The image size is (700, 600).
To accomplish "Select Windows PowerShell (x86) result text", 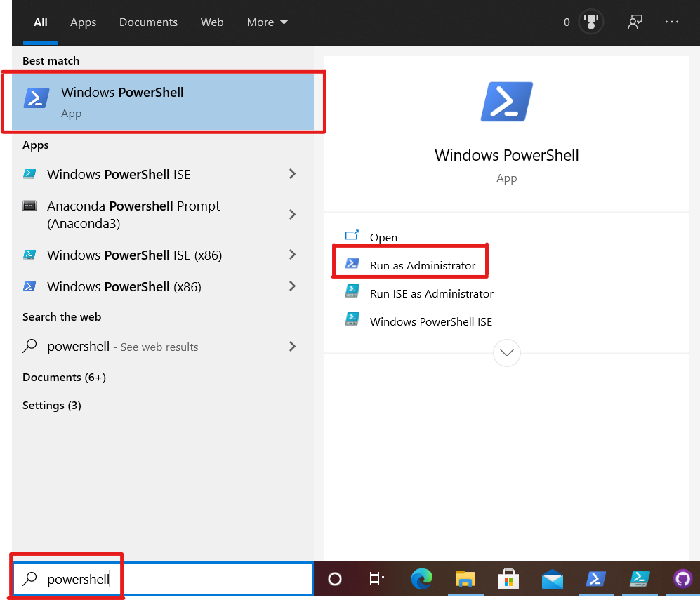I will [x=124, y=287].
